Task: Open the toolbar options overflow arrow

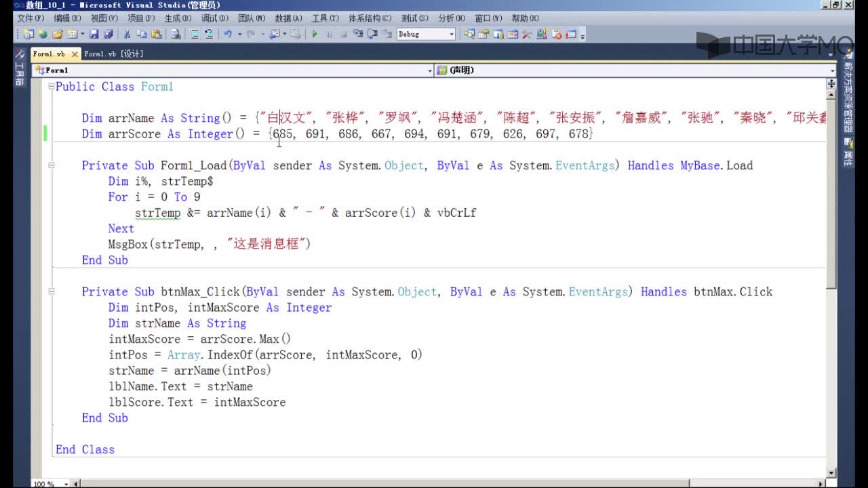Action: click(x=583, y=36)
